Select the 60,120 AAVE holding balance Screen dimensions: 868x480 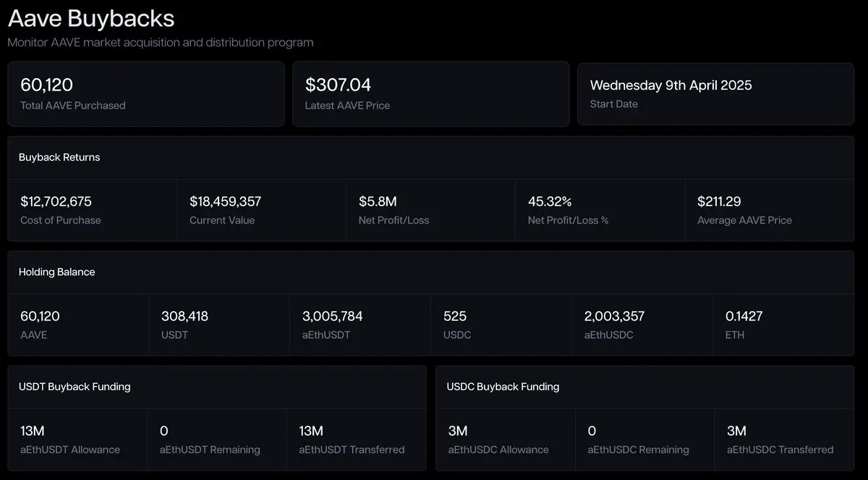(x=41, y=316)
